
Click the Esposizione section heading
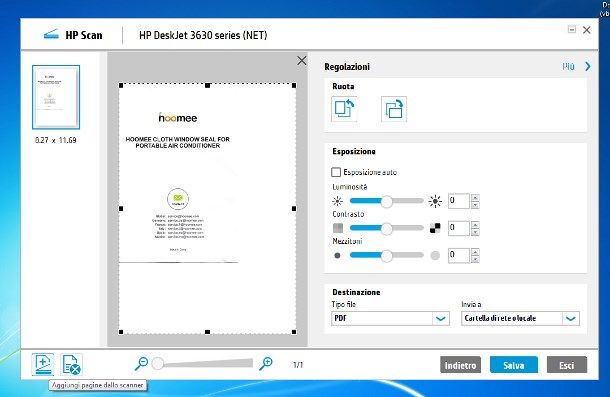click(x=354, y=151)
